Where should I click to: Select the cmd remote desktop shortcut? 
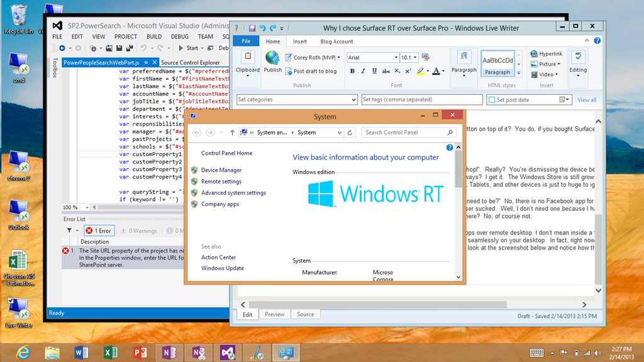click(18, 68)
